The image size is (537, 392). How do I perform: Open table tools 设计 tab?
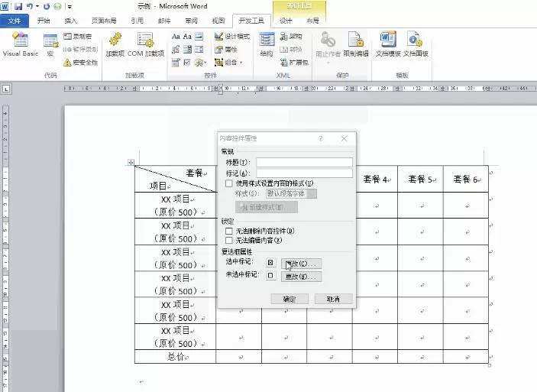click(x=286, y=21)
